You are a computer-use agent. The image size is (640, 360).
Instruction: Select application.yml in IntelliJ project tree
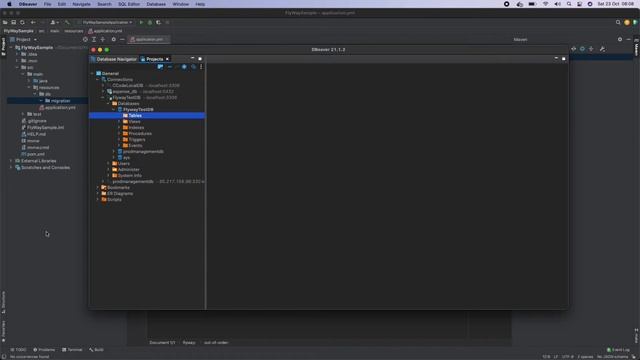58,108
